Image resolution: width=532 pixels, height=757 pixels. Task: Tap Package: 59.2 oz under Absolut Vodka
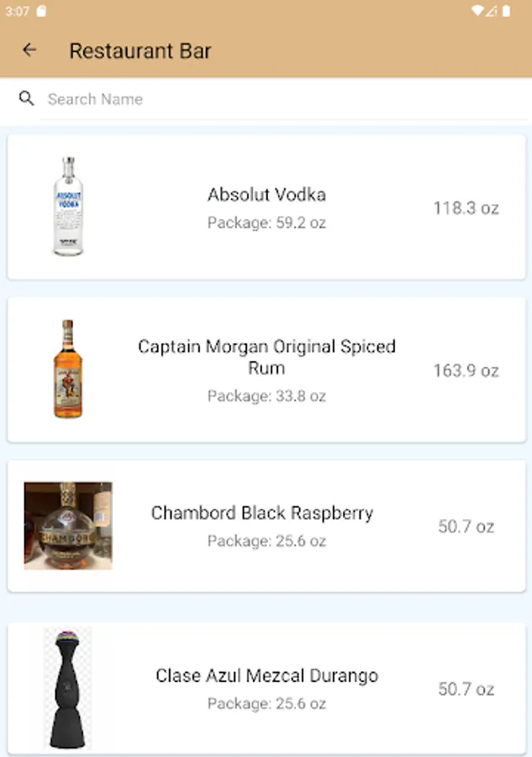coord(266,223)
